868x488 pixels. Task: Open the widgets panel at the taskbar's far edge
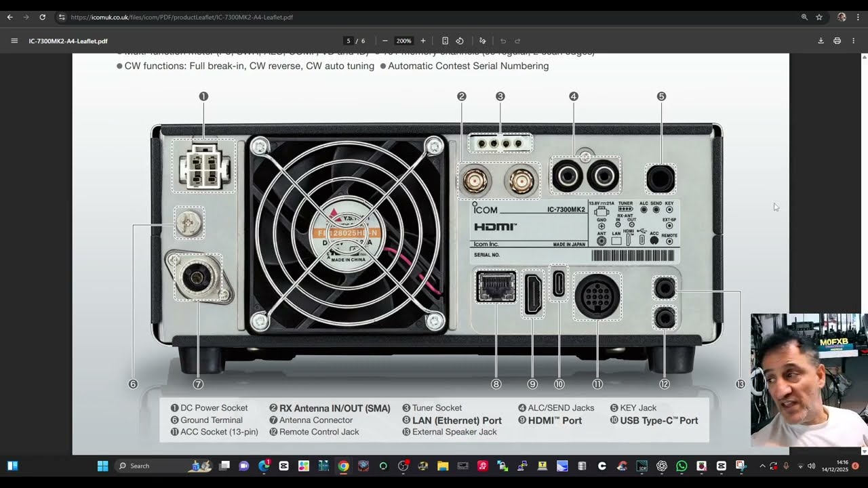point(12,466)
